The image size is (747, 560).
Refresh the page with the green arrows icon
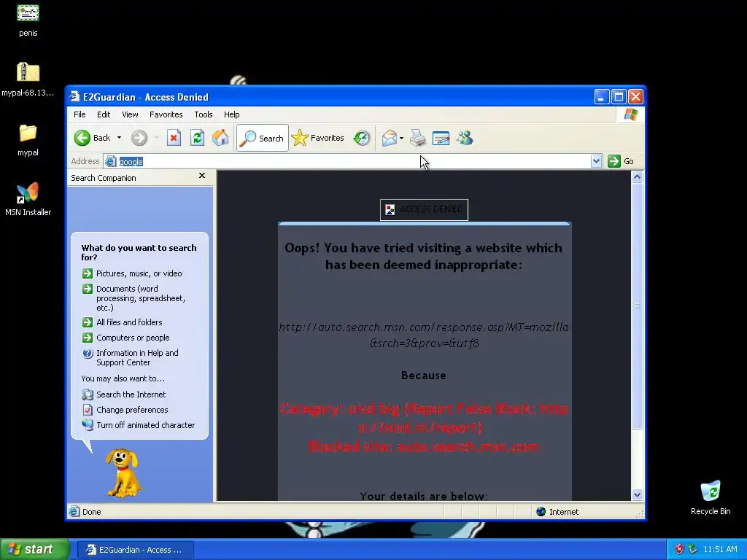click(197, 138)
